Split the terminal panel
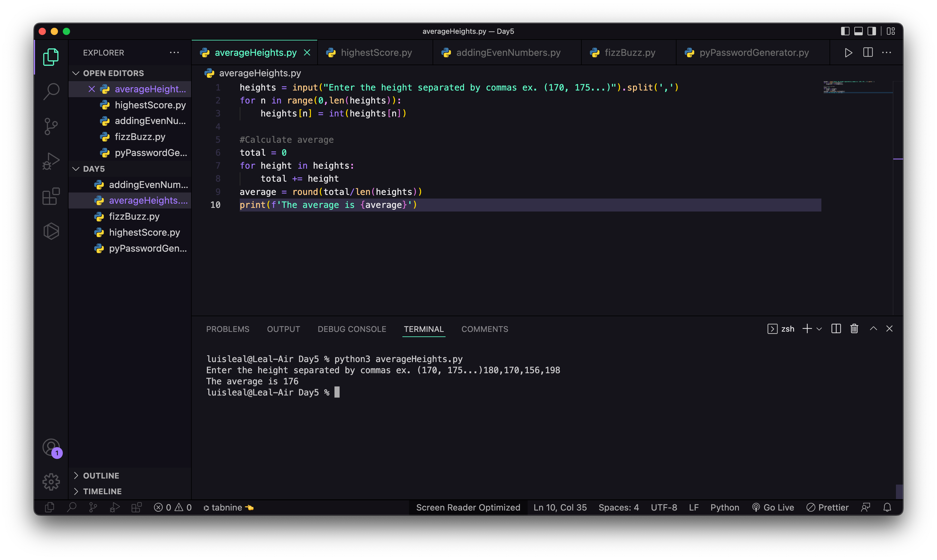Image resolution: width=937 pixels, height=560 pixels. click(836, 329)
